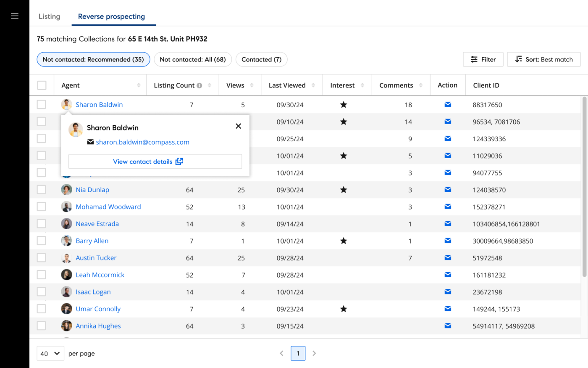Select the Contacted (7) filter tab

pyautogui.click(x=261, y=59)
